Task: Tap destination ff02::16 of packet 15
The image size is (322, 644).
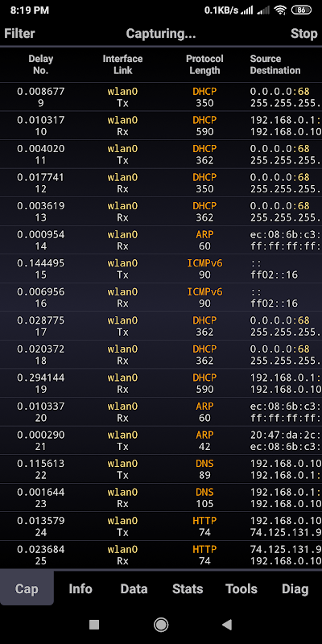Action: pos(274,275)
